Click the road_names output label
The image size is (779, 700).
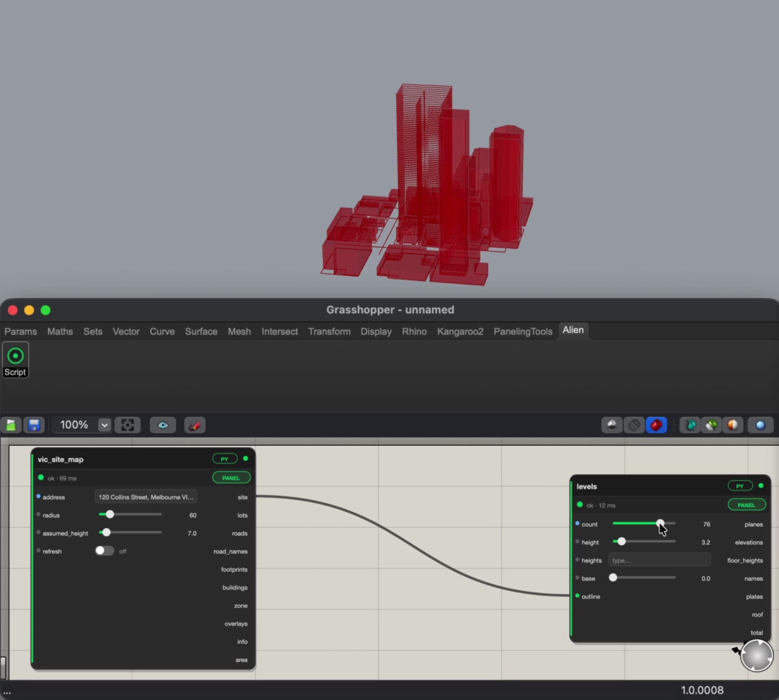tap(230, 551)
